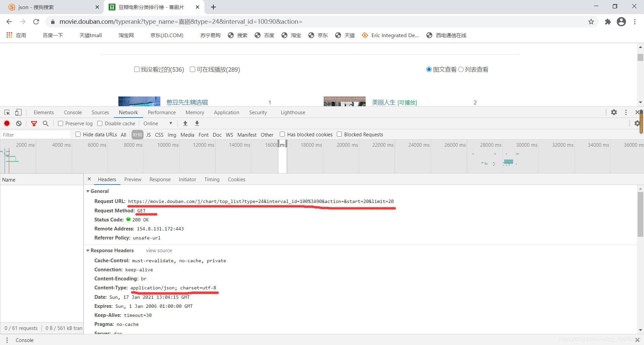The width and height of the screenshot is (644, 345).
Task: Close the 豆瓣电影分类排行榜 tab
Action: pyautogui.click(x=198, y=7)
